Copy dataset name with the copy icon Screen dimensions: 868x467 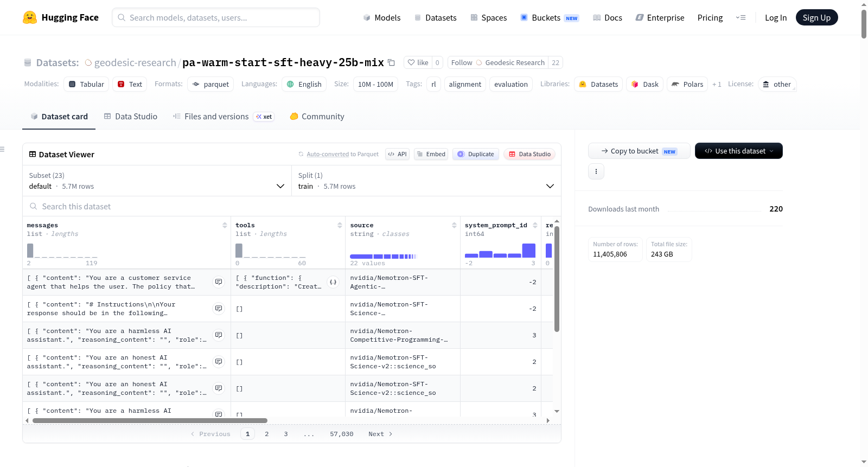click(391, 62)
